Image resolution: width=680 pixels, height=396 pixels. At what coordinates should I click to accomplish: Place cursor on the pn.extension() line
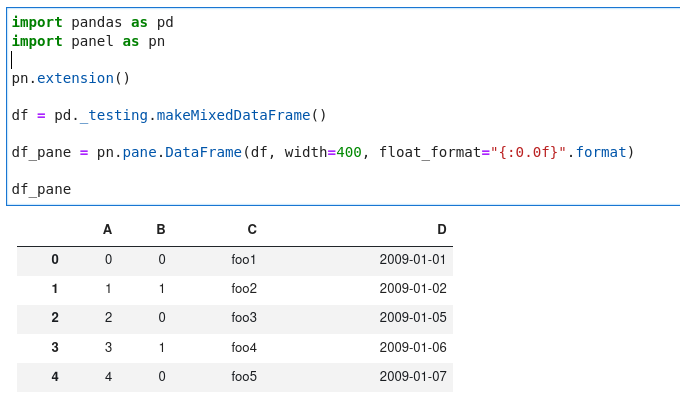tap(71, 79)
